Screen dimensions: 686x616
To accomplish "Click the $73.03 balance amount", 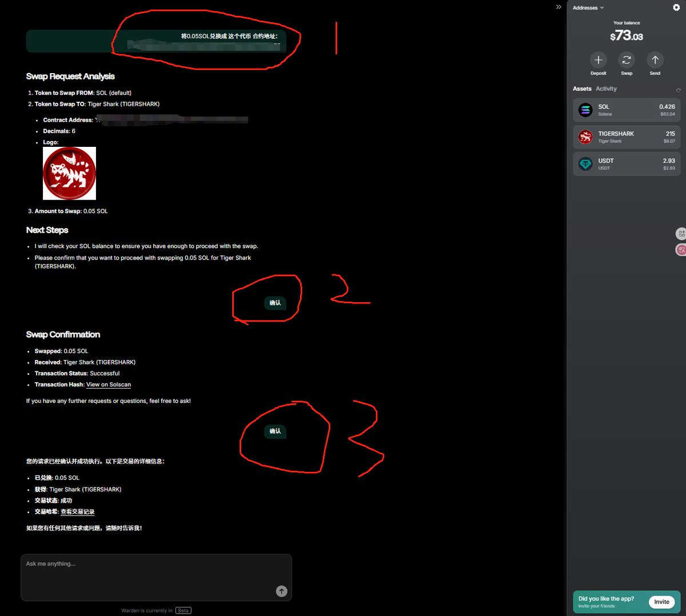I will point(627,36).
